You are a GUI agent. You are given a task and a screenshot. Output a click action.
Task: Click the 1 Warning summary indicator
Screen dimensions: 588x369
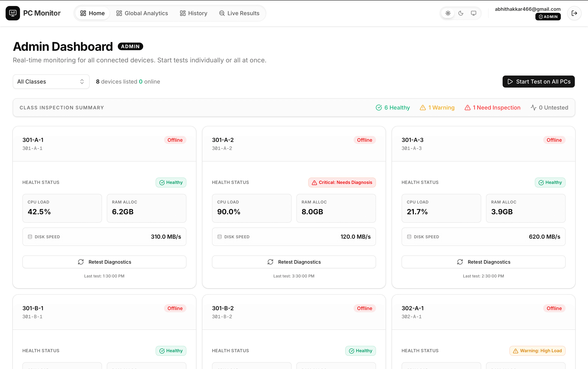tap(437, 108)
